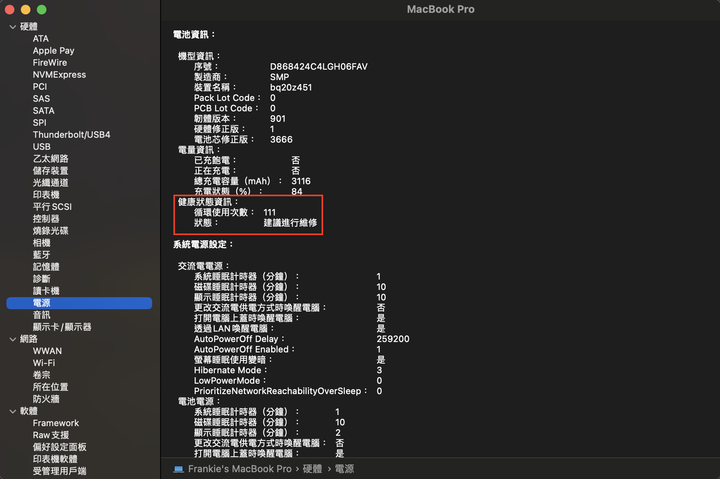Image resolution: width=720 pixels, height=479 pixels.
Task: Select Thunderbolt/USB4 in the sidebar
Action: (71, 135)
